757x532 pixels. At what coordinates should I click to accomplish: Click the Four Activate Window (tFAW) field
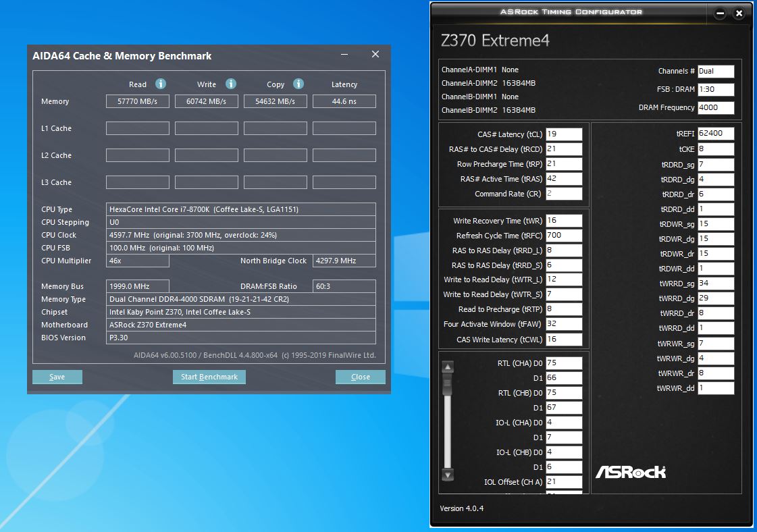(x=564, y=324)
